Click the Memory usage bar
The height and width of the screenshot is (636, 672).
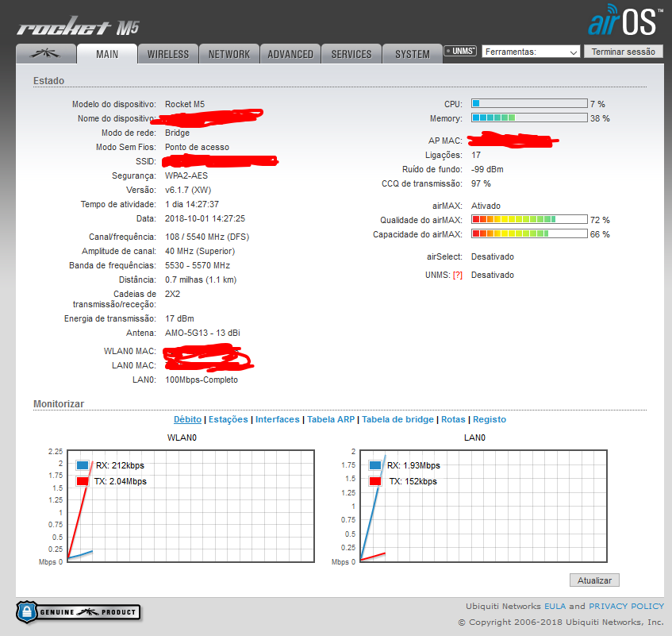[x=529, y=118]
